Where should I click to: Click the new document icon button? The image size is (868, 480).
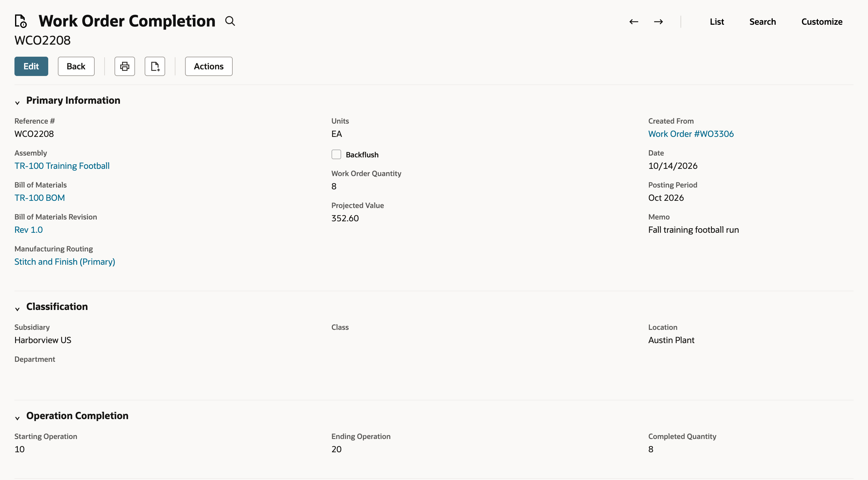[x=155, y=66]
